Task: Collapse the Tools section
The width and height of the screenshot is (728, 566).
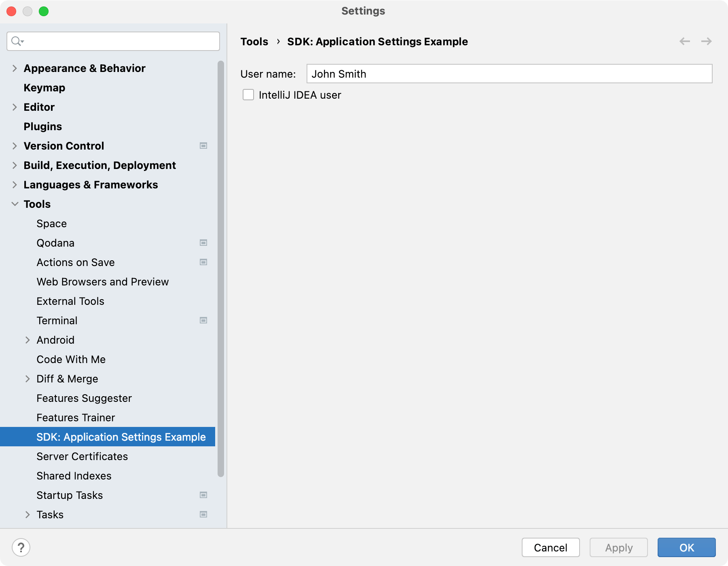Action: point(15,204)
